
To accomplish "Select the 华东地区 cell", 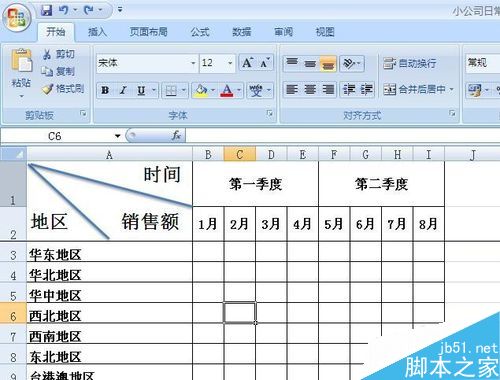I will point(110,252).
